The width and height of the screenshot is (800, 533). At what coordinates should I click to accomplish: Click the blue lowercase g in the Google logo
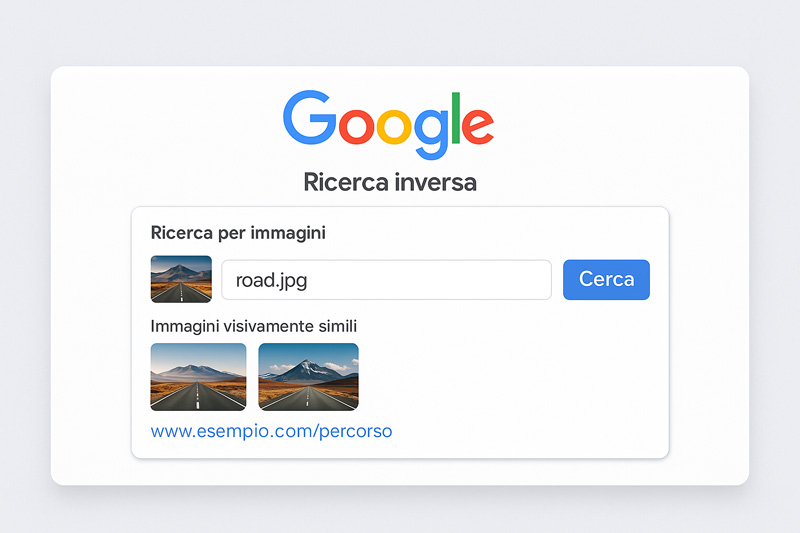432,134
